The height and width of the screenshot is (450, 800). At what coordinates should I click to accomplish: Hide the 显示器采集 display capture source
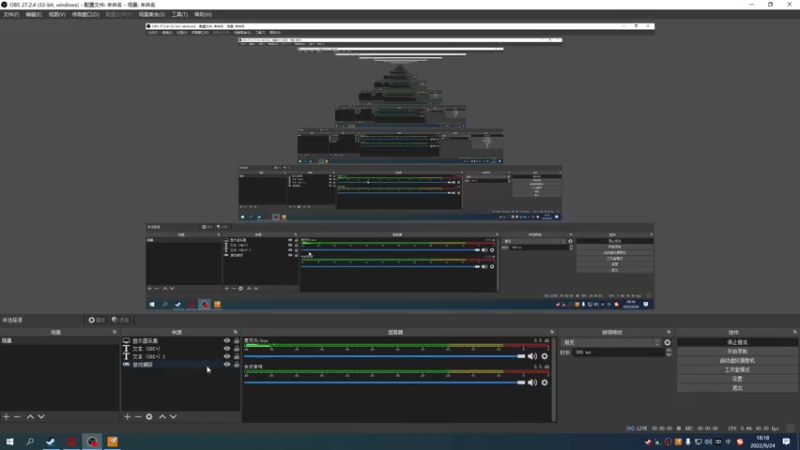(227, 340)
